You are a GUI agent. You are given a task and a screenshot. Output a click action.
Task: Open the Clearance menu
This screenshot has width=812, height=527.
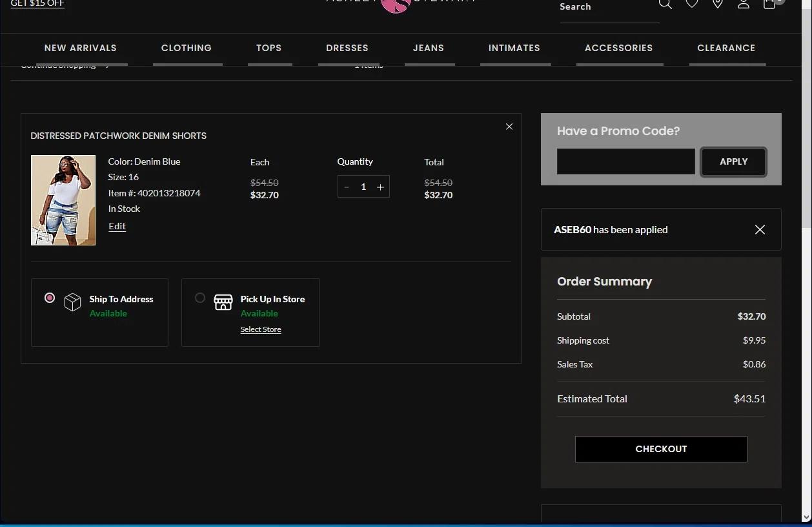click(726, 48)
